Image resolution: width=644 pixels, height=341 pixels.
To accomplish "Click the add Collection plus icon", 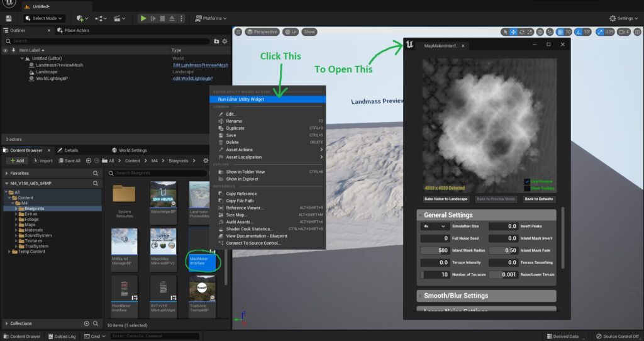I will (87, 323).
